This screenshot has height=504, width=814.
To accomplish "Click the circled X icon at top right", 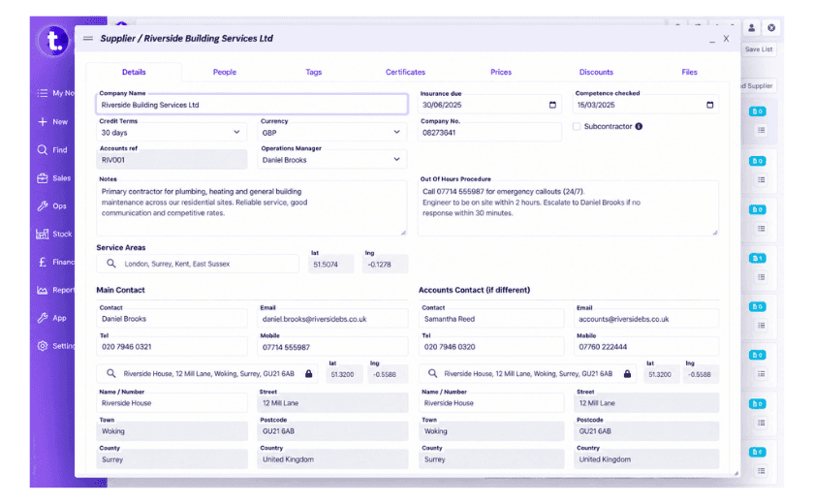I will [x=771, y=28].
